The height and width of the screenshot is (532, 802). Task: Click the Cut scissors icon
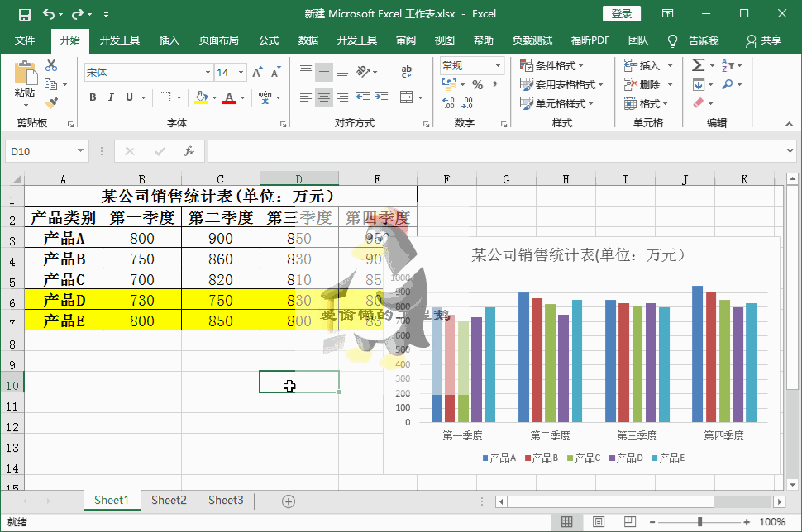(x=51, y=65)
